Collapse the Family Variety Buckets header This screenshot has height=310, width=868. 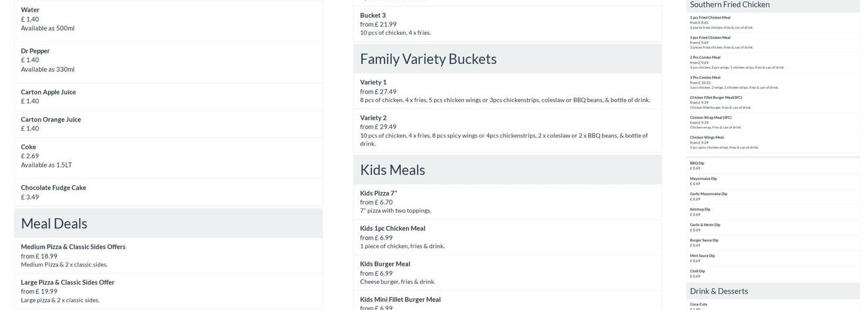click(x=507, y=59)
